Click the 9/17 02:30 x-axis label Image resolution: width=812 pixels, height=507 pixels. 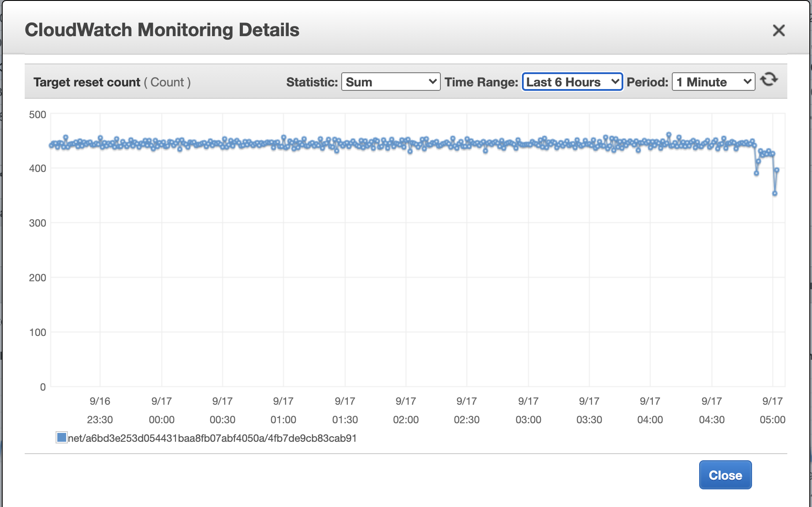tap(467, 410)
